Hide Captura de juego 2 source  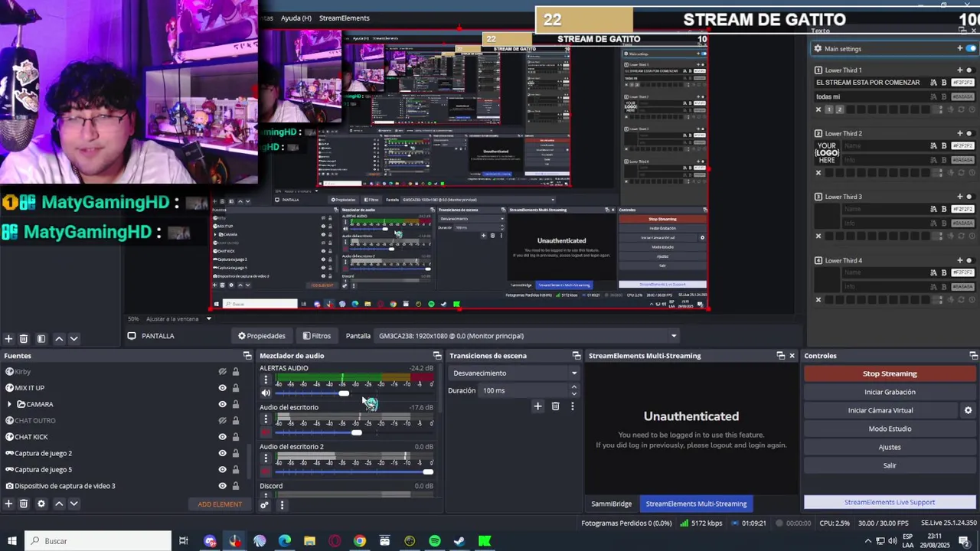pyautogui.click(x=222, y=453)
